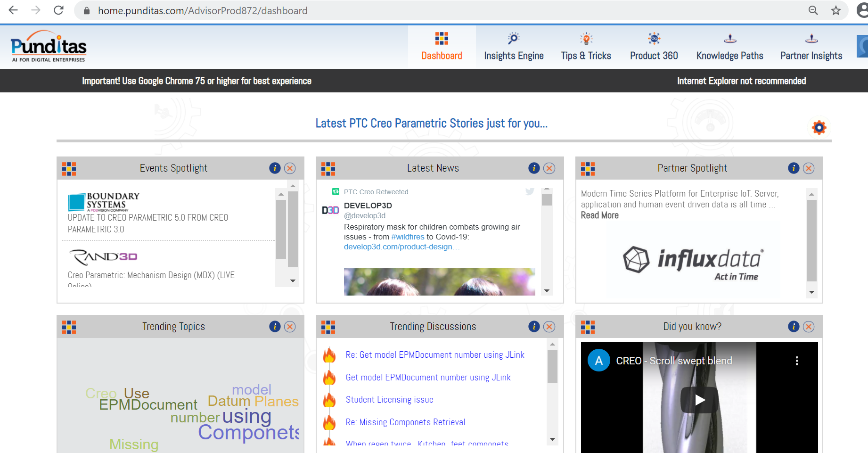The height and width of the screenshot is (453, 868).
Task: Click Trending Topics grid icon
Action: coord(69,327)
